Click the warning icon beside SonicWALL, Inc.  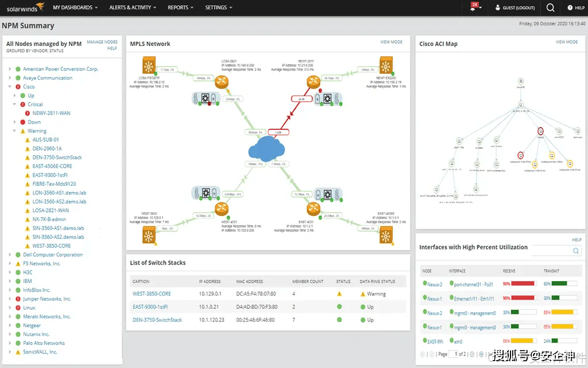18,352
